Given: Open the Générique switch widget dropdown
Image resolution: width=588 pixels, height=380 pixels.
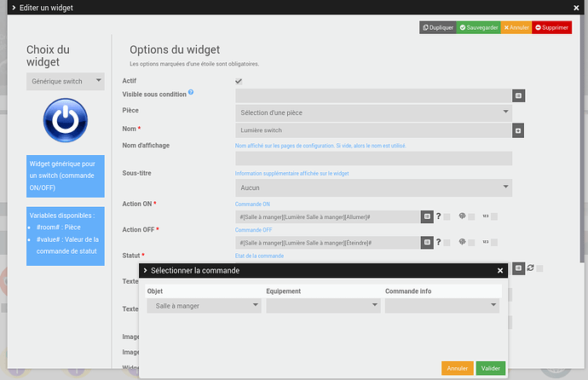Looking at the screenshot, I should tap(66, 81).
